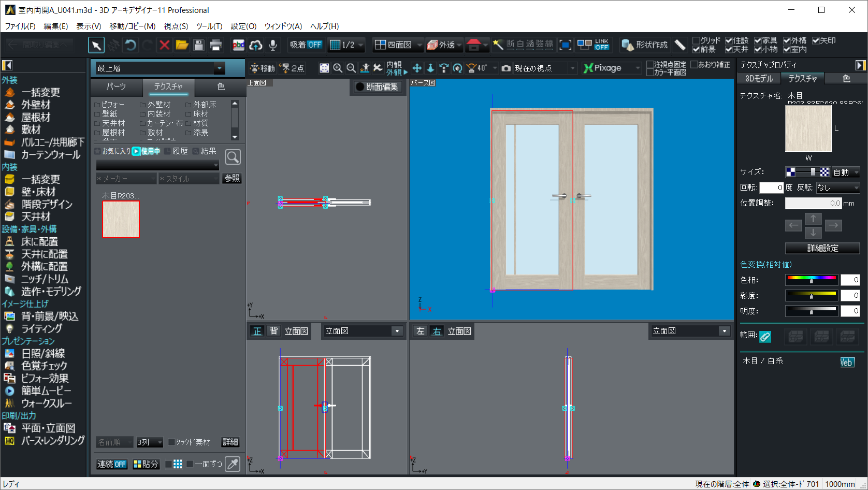This screenshot has height=490, width=868.
Task: Toggle the あおり補正 checkbox
Action: coord(694,65)
